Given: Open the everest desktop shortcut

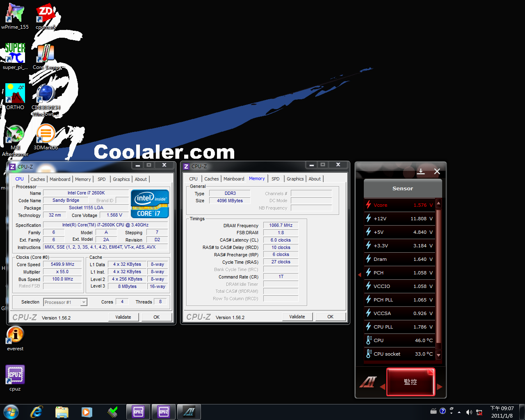Looking at the screenshot, I should point(15,338).
